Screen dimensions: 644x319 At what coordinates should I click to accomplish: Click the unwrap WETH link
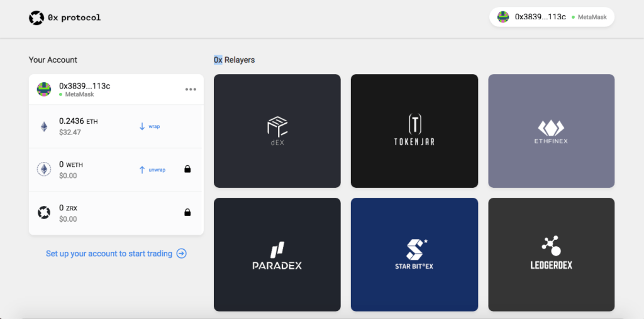tap(157, 170)
